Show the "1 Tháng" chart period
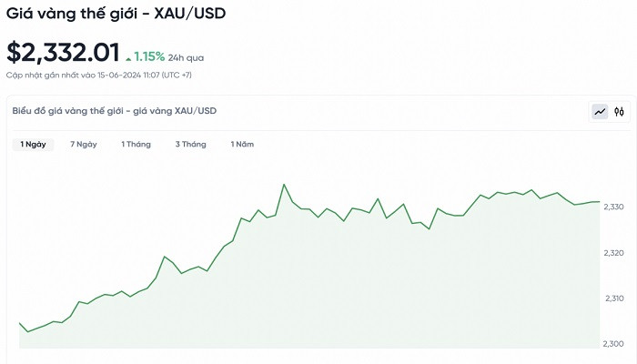Image resolution: width=637 pixels, height=364 pixels. point(136,144)
